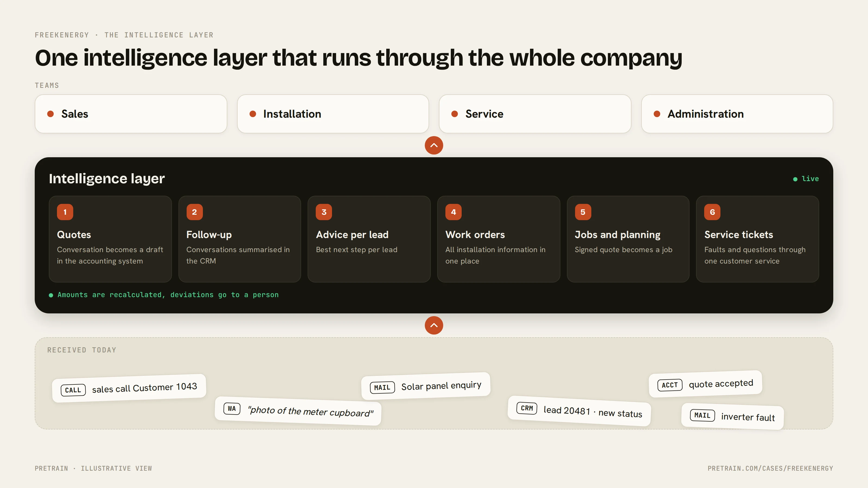Open the lead 20481 new status chip
This screenshot has width=868, height=488.
[x=579, y=411]
